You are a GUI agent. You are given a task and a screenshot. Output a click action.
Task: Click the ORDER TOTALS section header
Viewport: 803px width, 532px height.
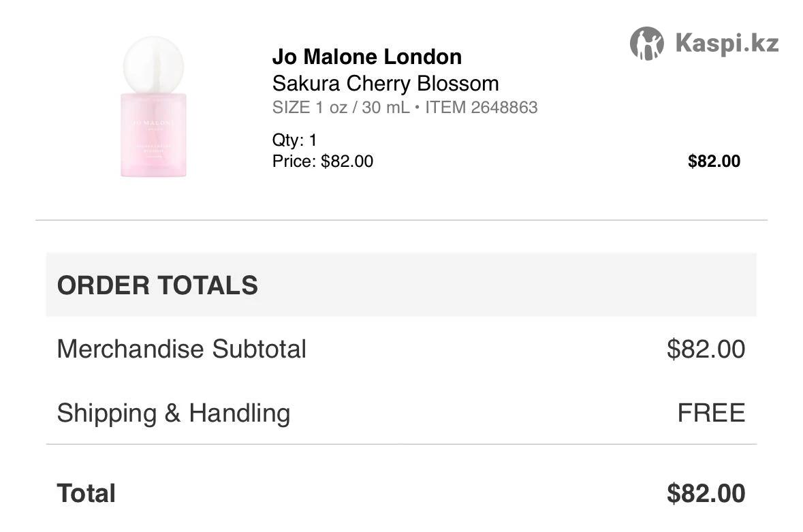157,285
